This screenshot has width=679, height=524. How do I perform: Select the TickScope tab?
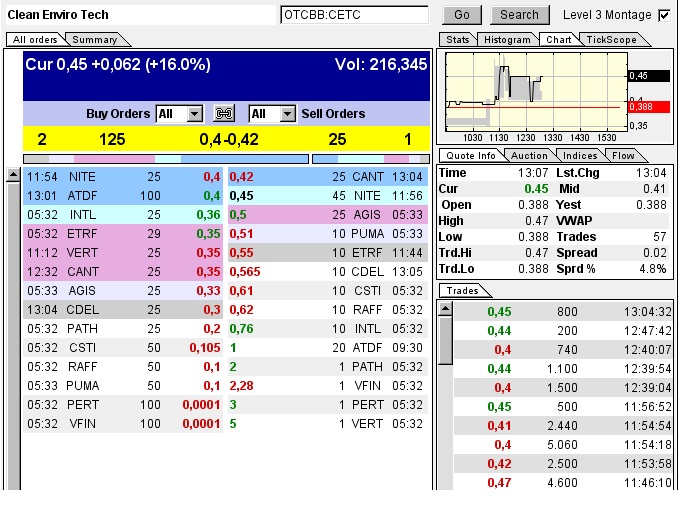click(x=610, y=39)
